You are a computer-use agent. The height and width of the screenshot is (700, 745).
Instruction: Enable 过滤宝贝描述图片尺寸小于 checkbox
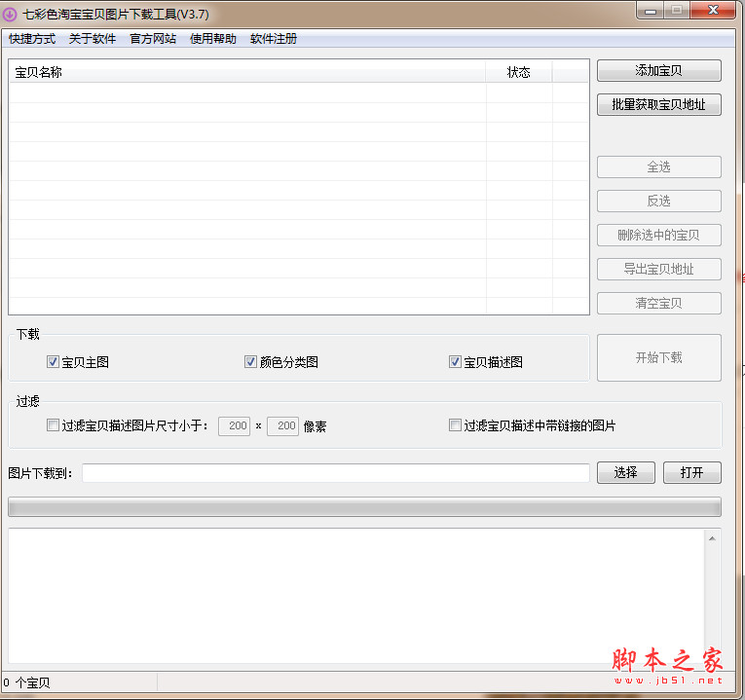tap(53, 425)
